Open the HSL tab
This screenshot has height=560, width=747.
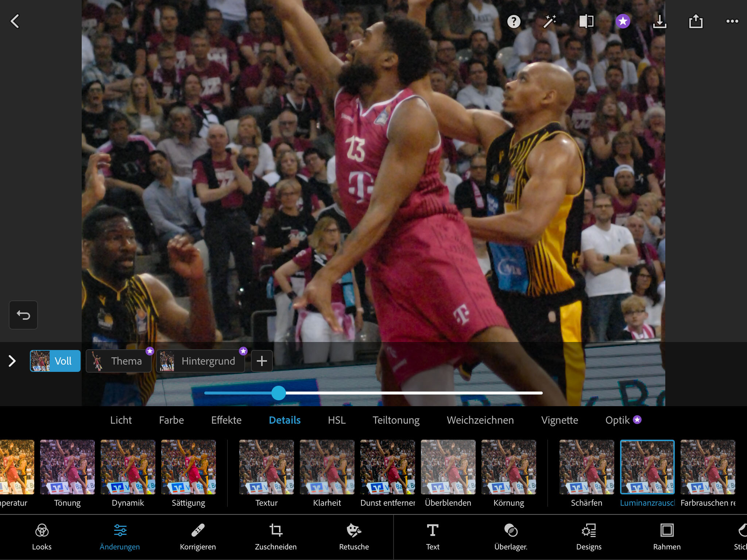pos(336,420)
